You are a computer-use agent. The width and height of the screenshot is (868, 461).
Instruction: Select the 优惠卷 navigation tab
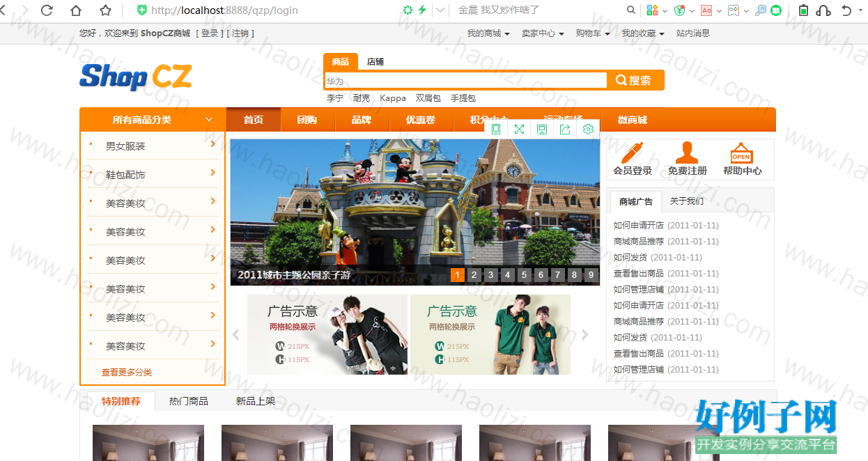click(x=421, y=120)
